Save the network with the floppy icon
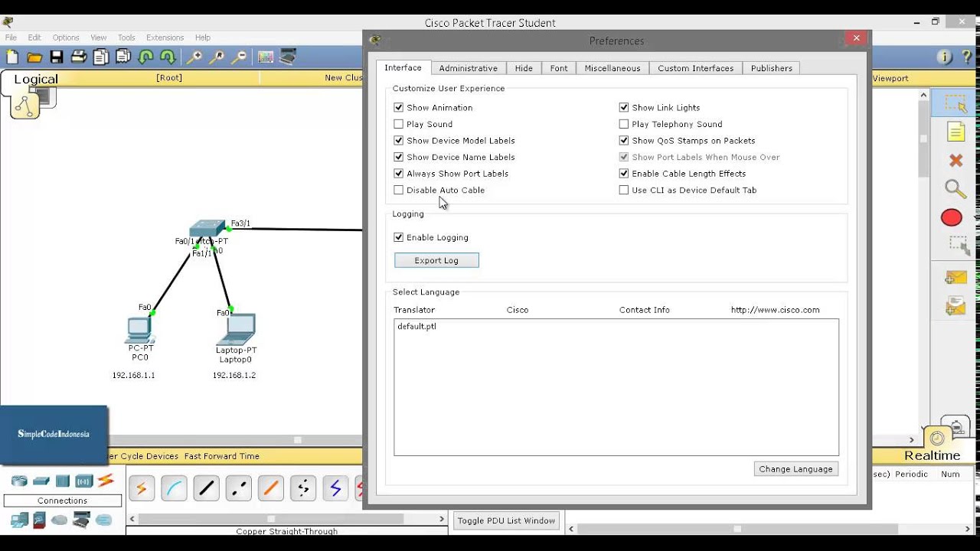The height and width of the screenshot is (551, 980). click(x=57, y=57)
